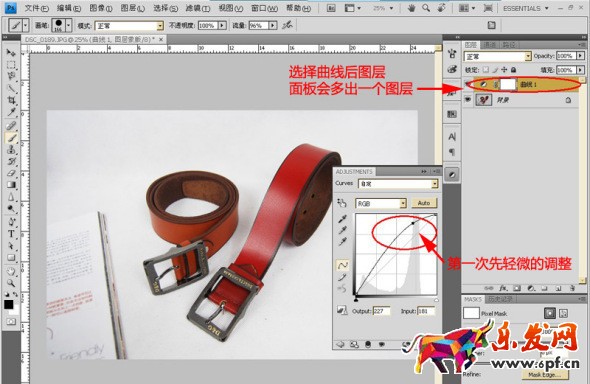Toggle lock all

pos(514,70)
